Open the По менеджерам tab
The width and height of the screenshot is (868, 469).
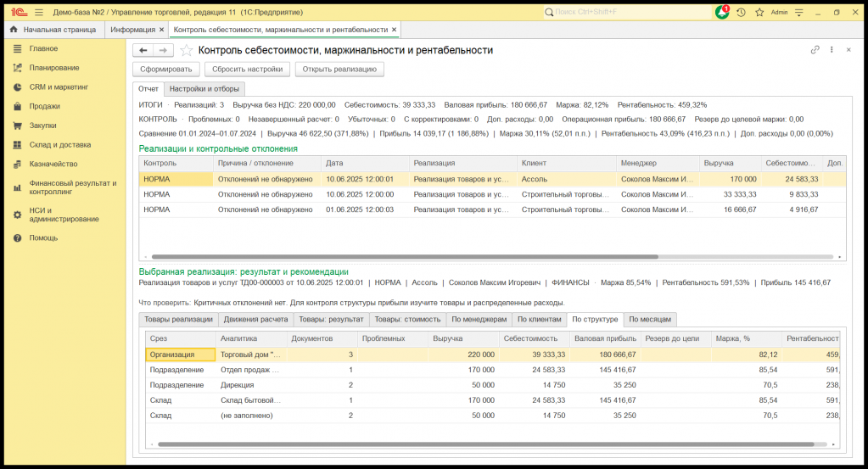coord(479,319)
